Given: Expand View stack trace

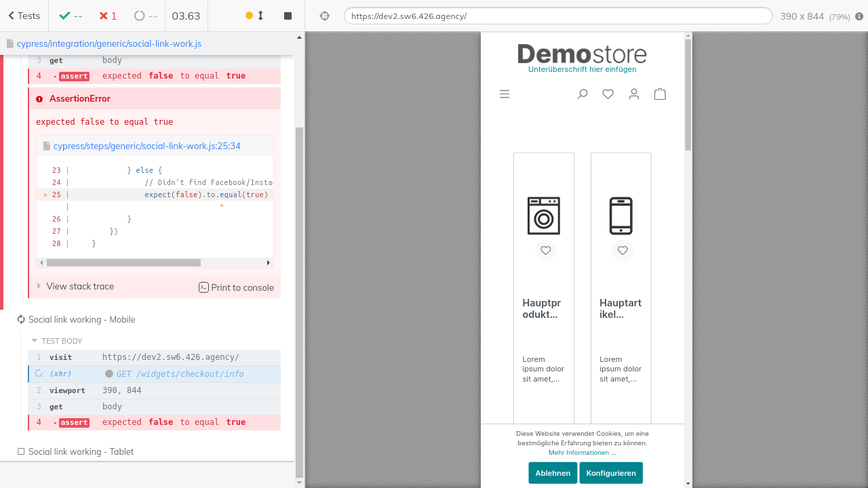Looking at the screenshot, I should 79,287.
